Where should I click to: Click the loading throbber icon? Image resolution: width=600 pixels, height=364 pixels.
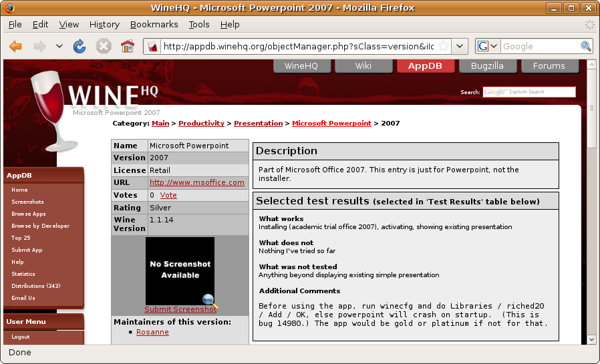tap(590, 25)
